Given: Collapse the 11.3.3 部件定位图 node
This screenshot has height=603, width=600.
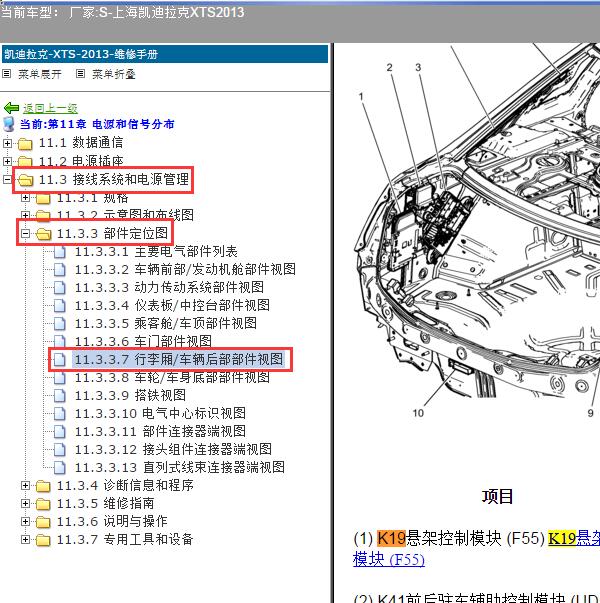Looking at the screenshot, I should (25, 233).
